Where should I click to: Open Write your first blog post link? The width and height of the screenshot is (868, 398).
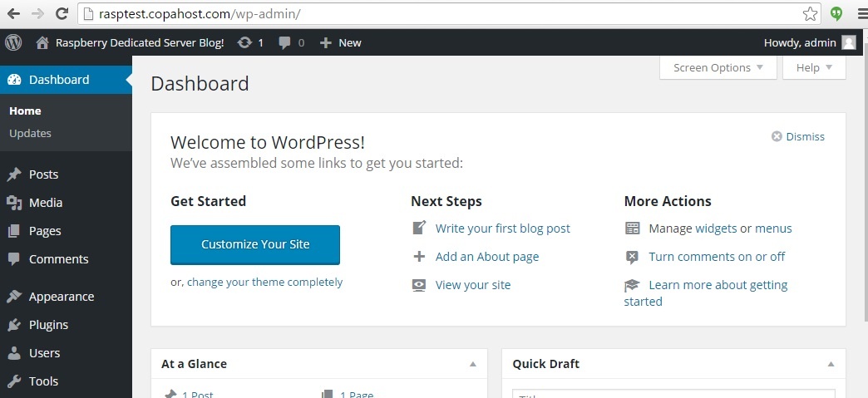coord(503,228)
